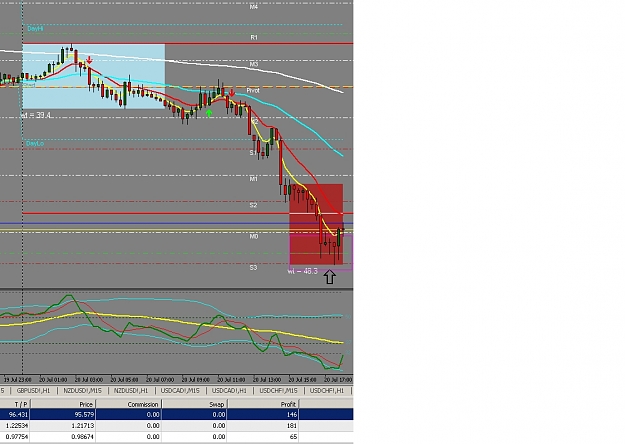Click the 19 Jul 23:00 time axis label
Viewport: 625px width, 444px height.
[18, 379]
